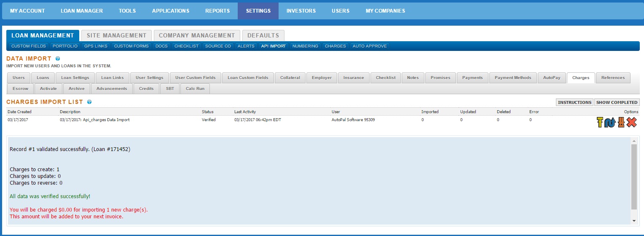Switch to Calc Run import tab

coord(195,89)
